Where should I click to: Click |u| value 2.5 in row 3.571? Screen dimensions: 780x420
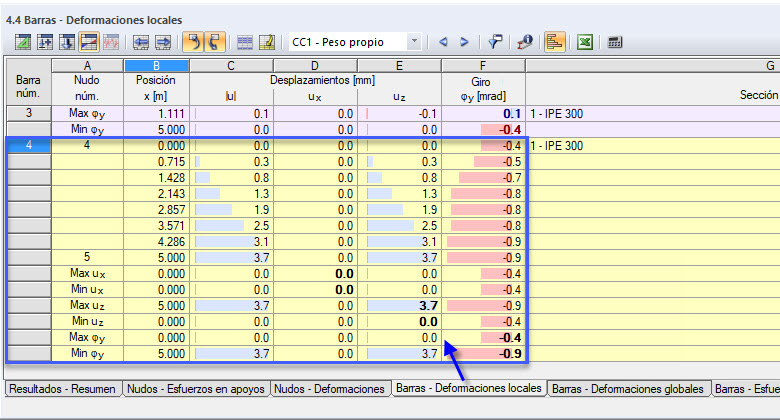pyautogui.click(x=231, y=225)
